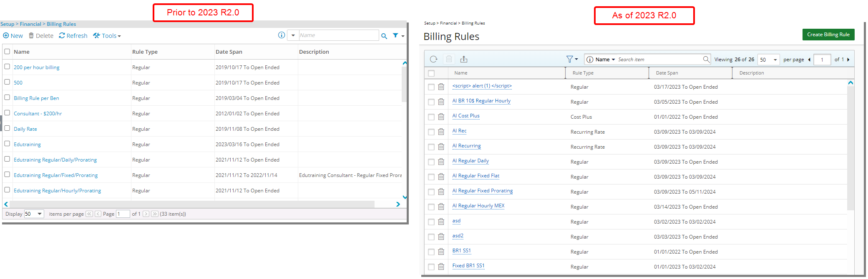Go to last page in old view pager

pyautogui.click(x=155, y=214)
